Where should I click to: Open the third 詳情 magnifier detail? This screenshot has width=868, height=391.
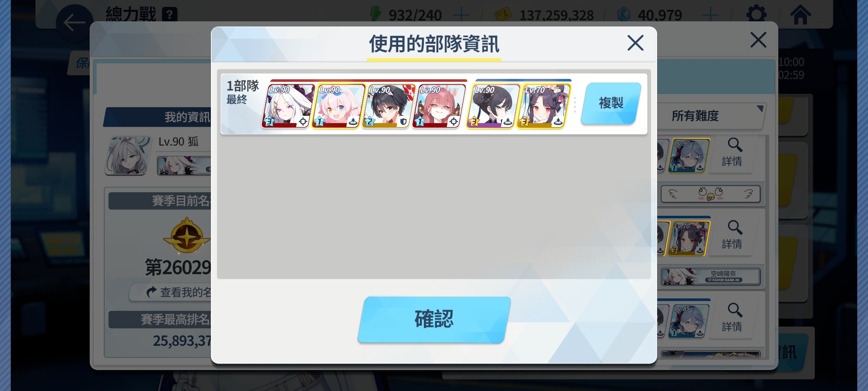point(732,318)
